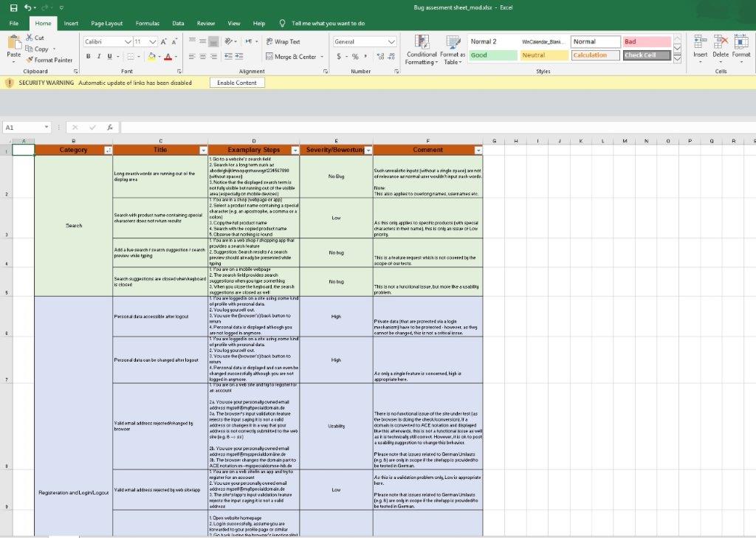Image resolution: width=756 pixels, height=538 pixels.
Task: Toggle center horizontal alignment
Action: point(202,57)
